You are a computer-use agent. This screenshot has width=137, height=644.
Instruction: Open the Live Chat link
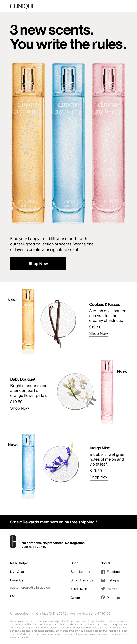point(17,572)
